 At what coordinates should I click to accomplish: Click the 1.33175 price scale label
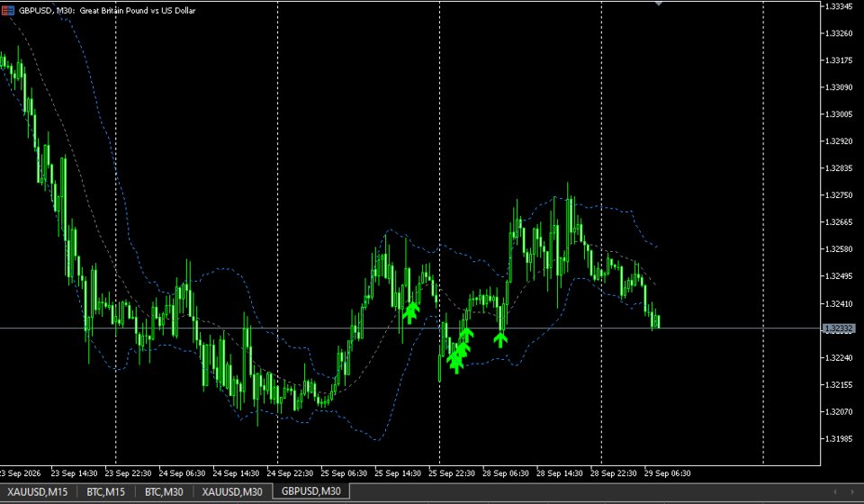click(838, 60)
